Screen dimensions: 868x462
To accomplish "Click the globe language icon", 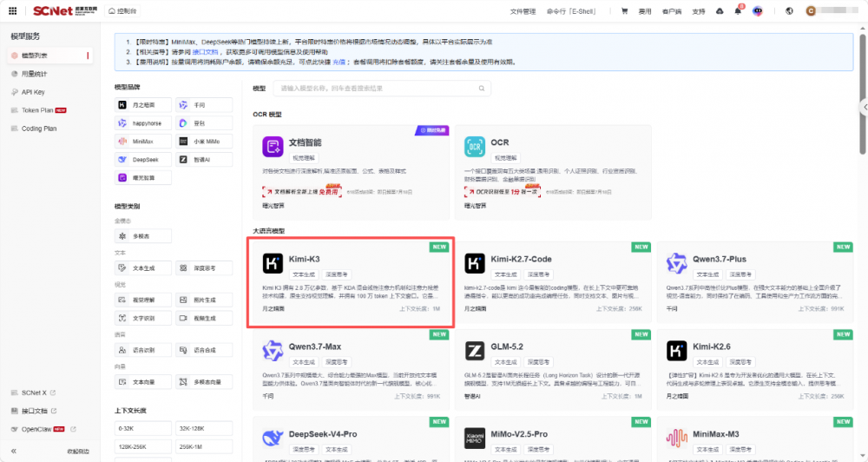I will (x=789, y=10).
